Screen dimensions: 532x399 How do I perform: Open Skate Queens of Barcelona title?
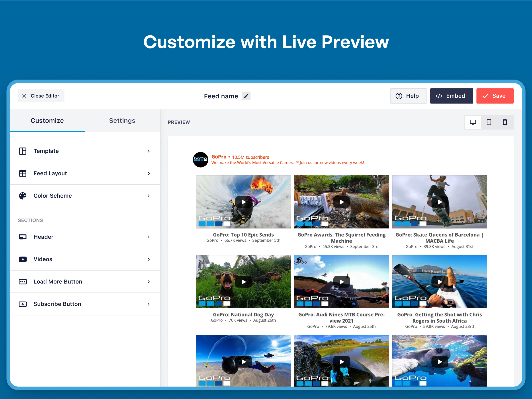pyautogui.click(x=439, y=238)
